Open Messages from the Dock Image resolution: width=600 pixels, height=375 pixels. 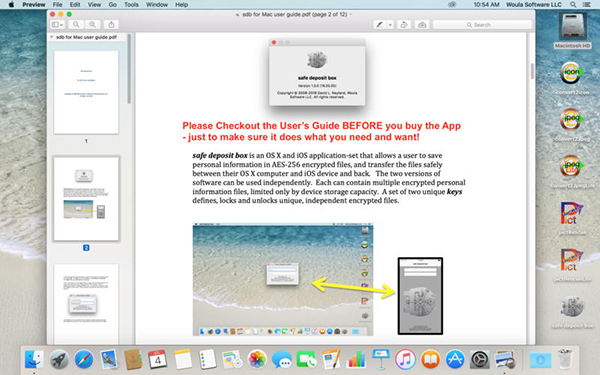pyautogui.click(x=282, y=359)
